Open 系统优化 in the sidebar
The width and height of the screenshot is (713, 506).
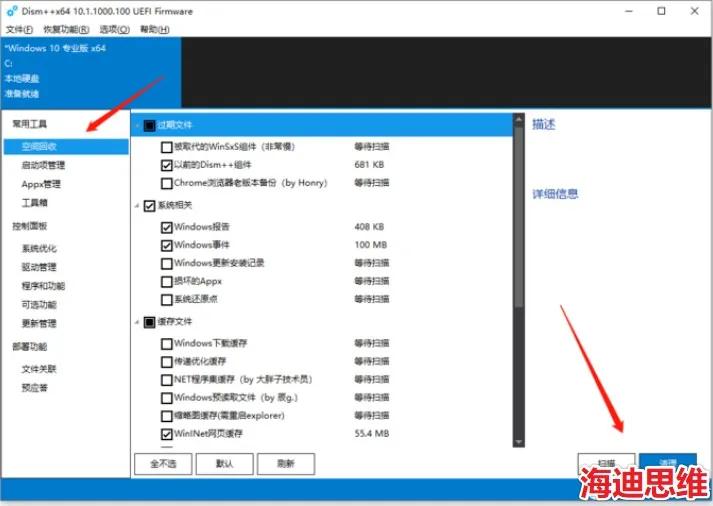pyautogui.click(x=39, y=249)
